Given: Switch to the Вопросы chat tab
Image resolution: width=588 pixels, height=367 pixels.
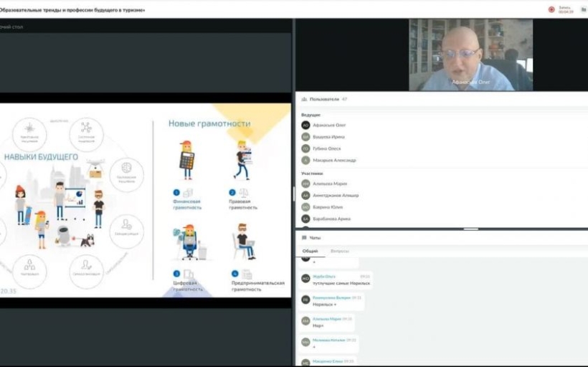Looking at the screenshot, I should pyautogui.click(x=340, y=251).
